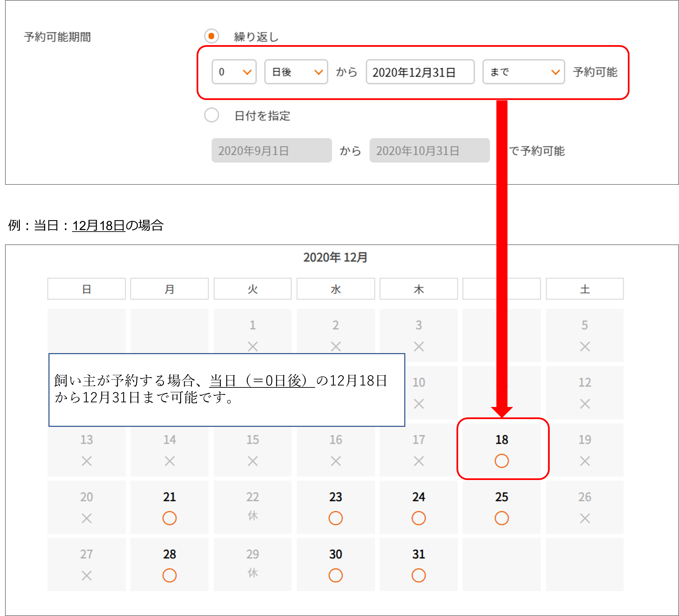Click the unavailable X under 13
The height and width of the screenshot is (616, 679).
tap(87, 461)
